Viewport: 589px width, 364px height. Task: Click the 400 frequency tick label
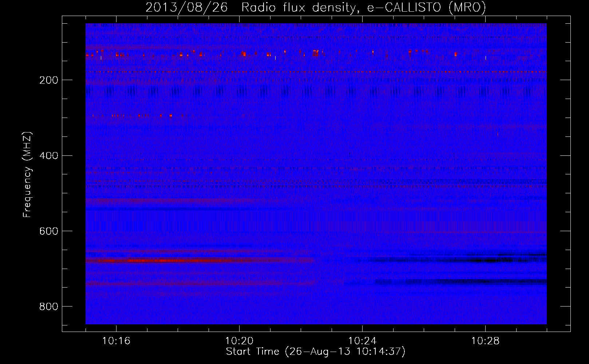tap(48, 156)
